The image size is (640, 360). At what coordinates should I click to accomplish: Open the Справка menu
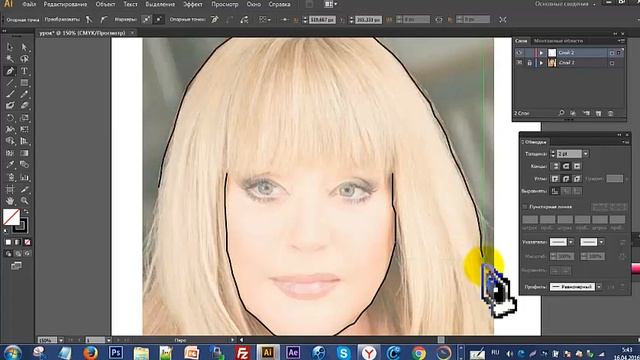pos(280,4)
